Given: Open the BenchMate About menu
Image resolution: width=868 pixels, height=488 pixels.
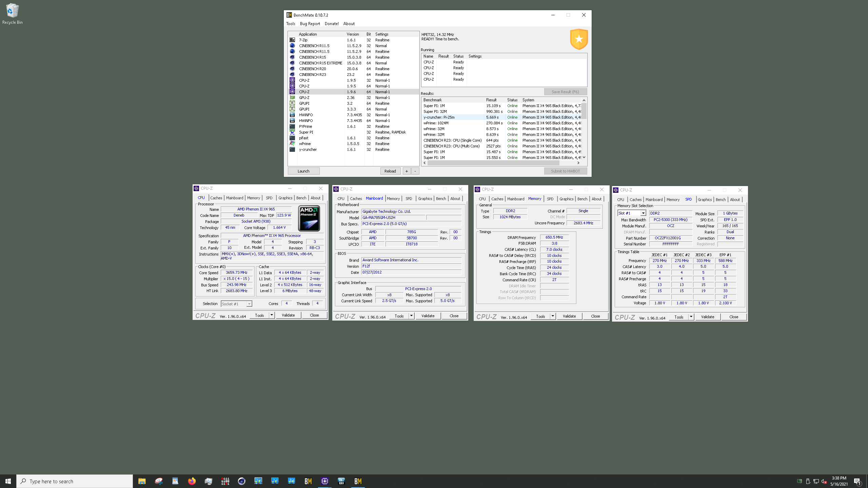Looking at the screenshot, I should (x=349, y=24).
